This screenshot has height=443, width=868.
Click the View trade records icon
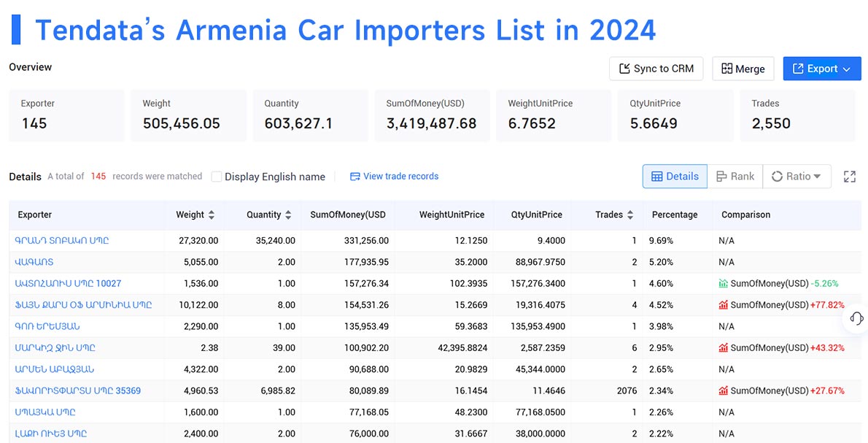354,176
